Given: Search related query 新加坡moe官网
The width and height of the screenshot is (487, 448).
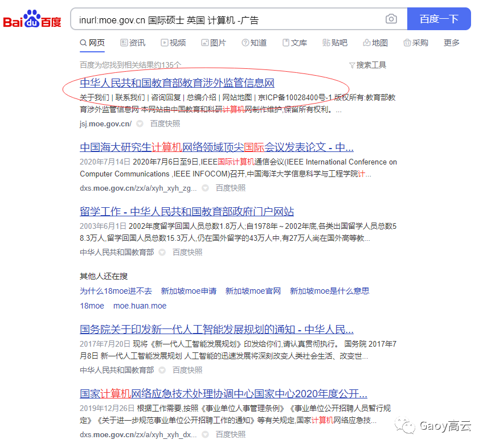Looking at the screenshot, I should coord(253,291).
